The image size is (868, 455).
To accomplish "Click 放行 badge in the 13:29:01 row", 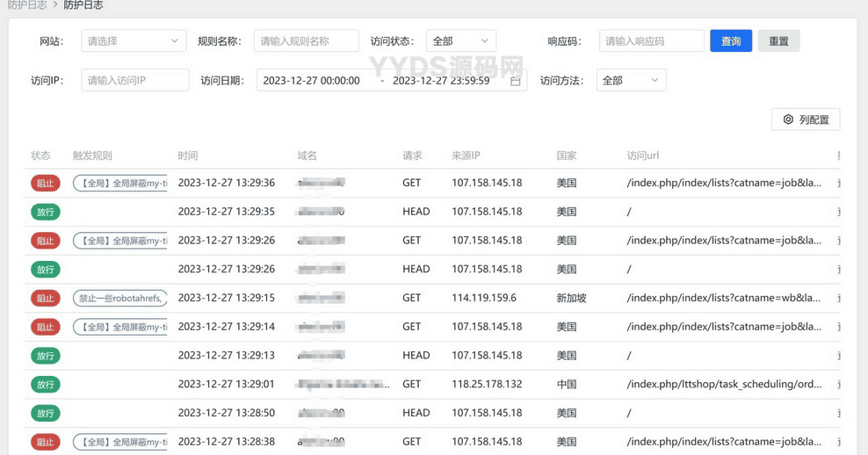I will click(46, 385).
